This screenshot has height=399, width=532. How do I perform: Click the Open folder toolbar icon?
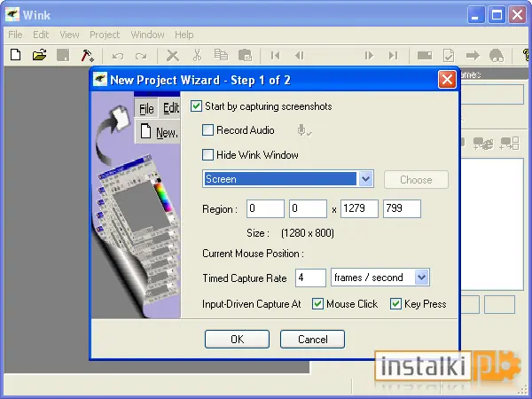click(x=39, y=55)
